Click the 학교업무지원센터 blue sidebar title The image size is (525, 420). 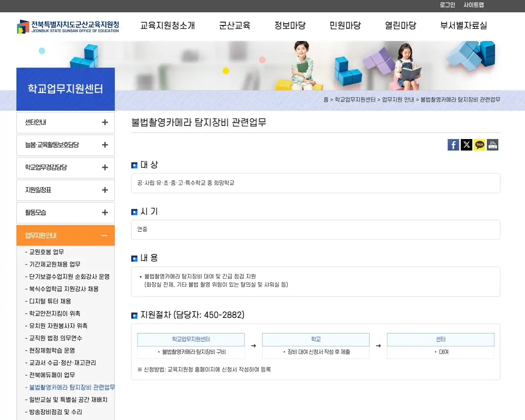click(66, 89)
